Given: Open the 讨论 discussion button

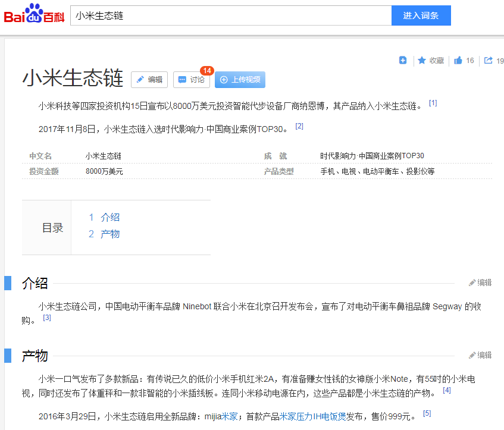Looking at the screenshot, I should [191, 79].
